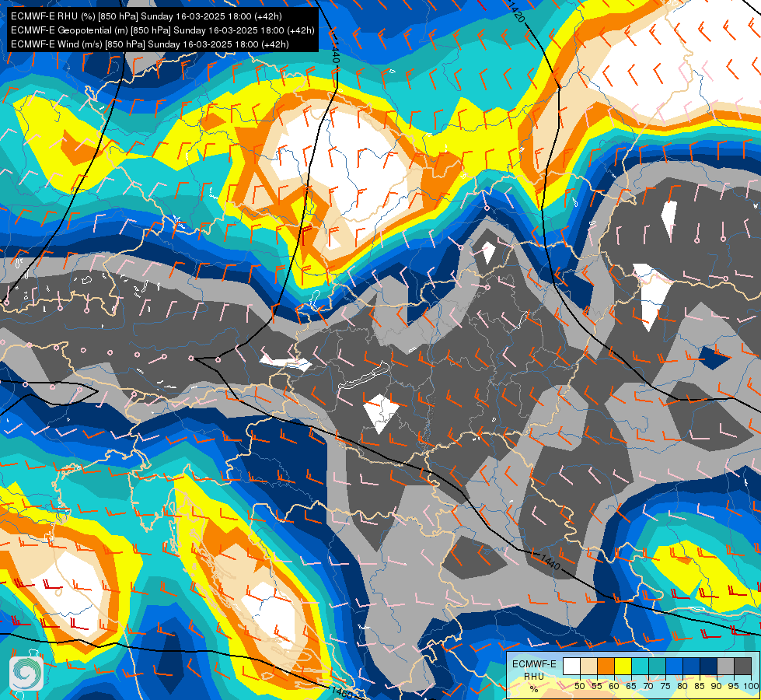761x700 pixels.
Task: Select the dark gray 95-100% legend swatch
Action: [743, 666]
